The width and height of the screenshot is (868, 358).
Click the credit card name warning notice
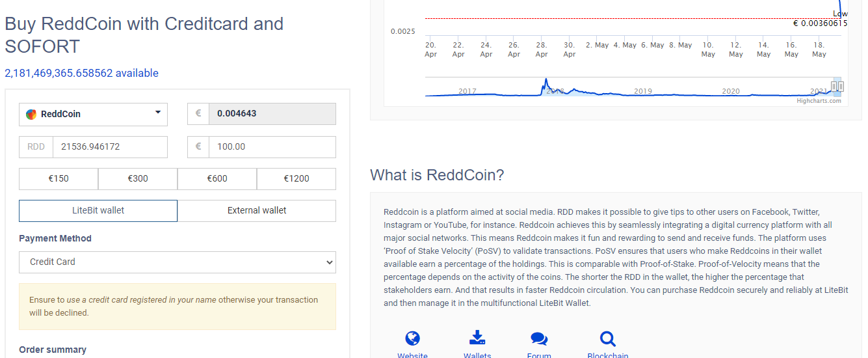tap(178, 307)
